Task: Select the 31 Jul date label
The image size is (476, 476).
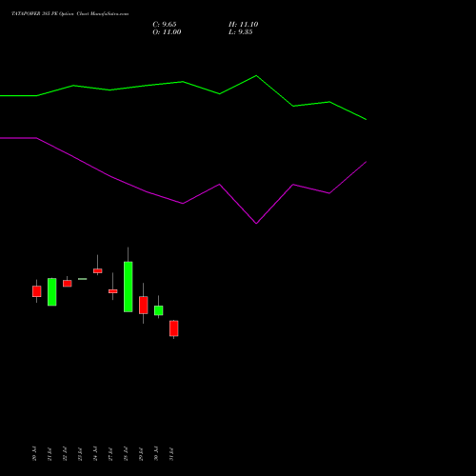Action: click(x=171, y=454)
